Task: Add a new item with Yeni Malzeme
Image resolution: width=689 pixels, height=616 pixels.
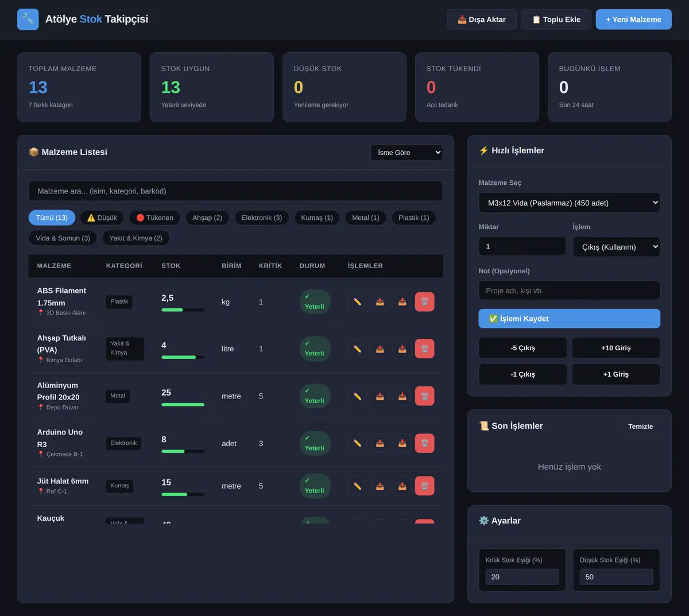Action: tap(634, 20)
